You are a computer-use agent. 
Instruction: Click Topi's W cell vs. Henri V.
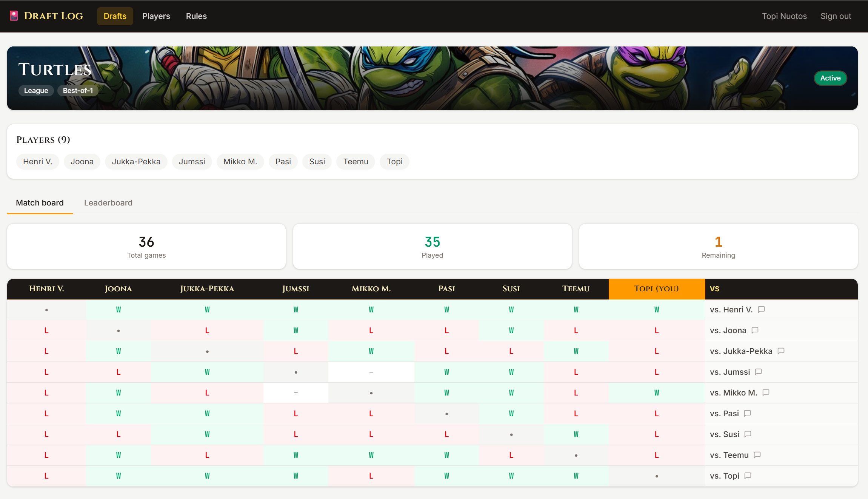coord(657,310)
